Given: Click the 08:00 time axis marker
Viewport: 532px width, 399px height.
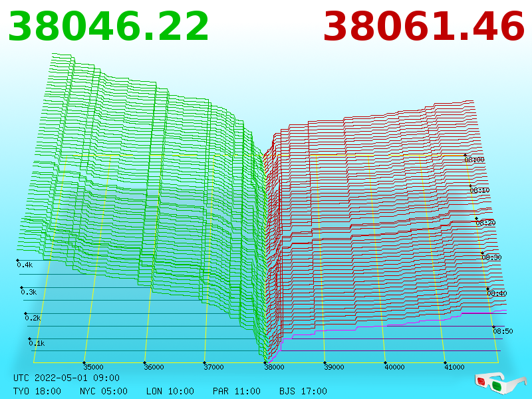Looking at the screenshot, I should point(475,160).
